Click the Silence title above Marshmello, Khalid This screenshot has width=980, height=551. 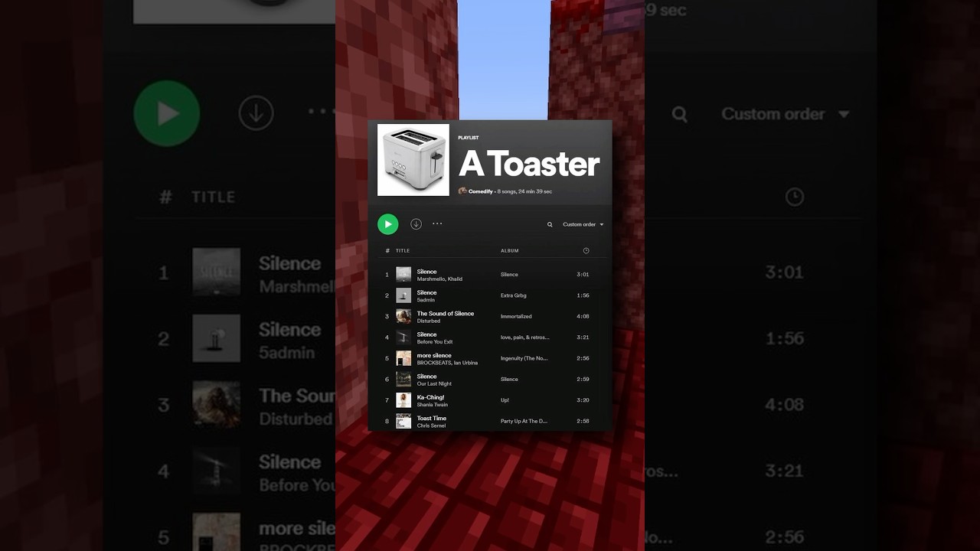[x=426, y=272]
